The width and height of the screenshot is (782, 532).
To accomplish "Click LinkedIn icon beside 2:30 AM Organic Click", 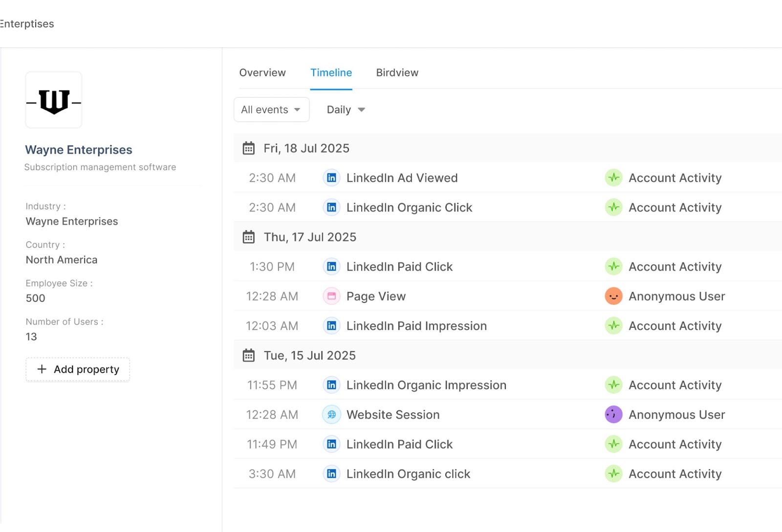I will click(x=331, y=208).
